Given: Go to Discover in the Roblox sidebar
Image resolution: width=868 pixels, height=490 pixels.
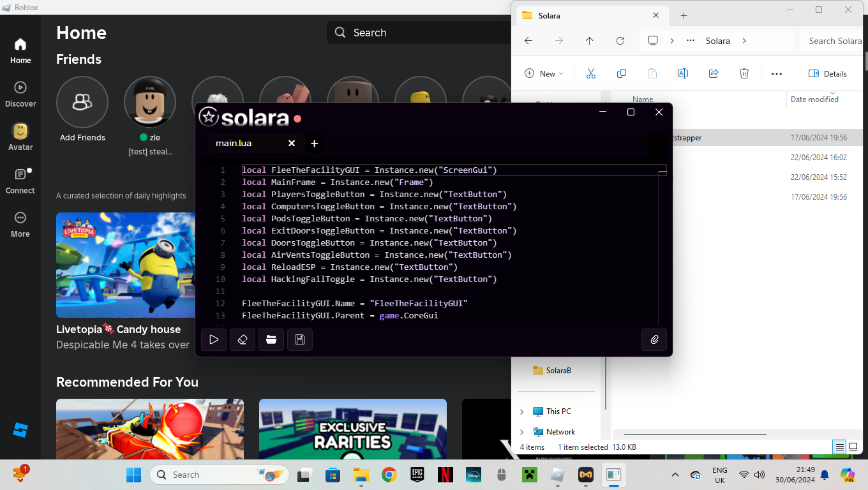Looking at the screenshot, I should point(20,94).
